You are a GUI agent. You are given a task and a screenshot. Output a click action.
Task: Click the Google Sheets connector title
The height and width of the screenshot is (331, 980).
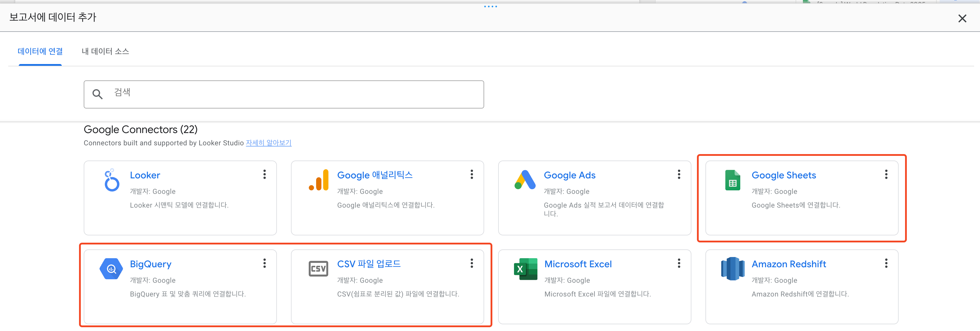(x=784, y=175)
